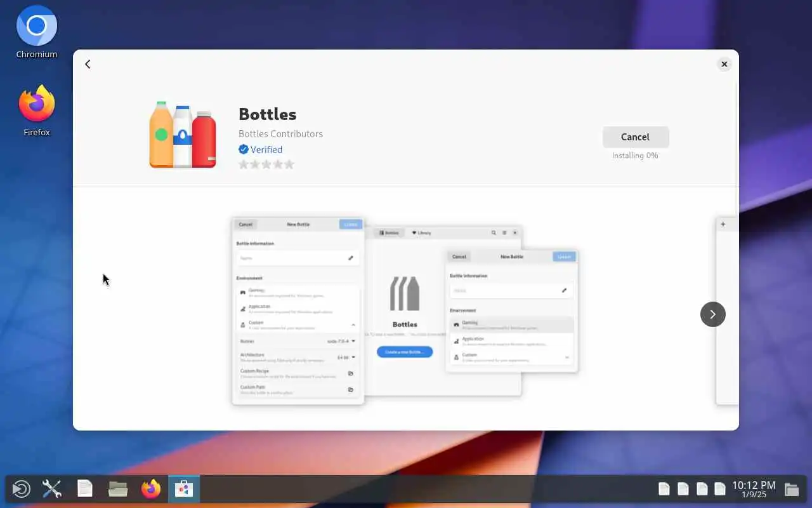
Task: Click the second system tray document icon
Action: click(683, 489)
